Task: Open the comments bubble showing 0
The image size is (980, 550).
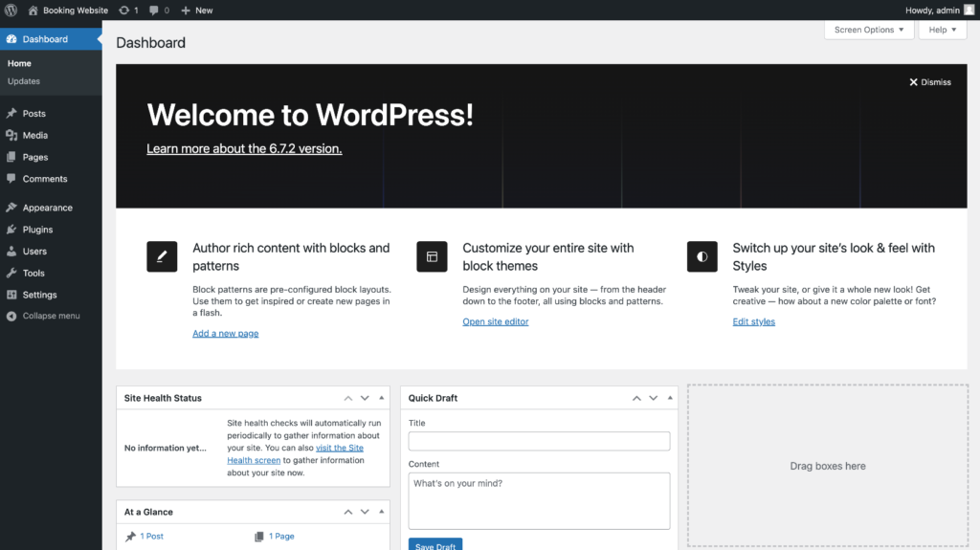Action: click(x=160, y=10)
